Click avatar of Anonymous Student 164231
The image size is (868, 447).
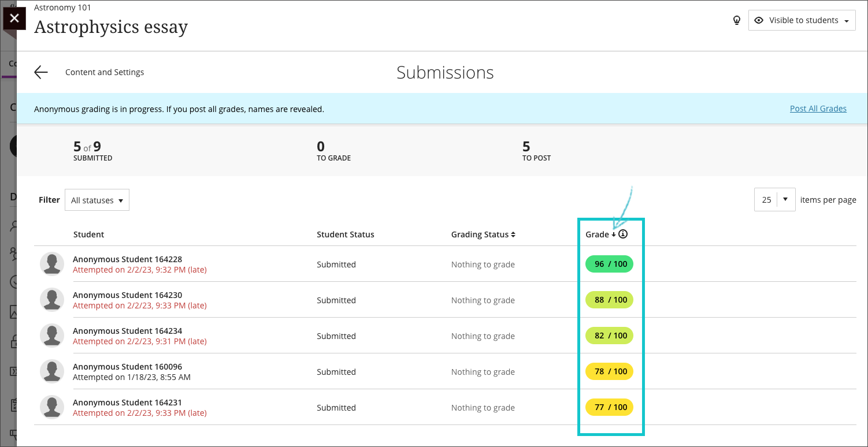(x=52, y=408)
